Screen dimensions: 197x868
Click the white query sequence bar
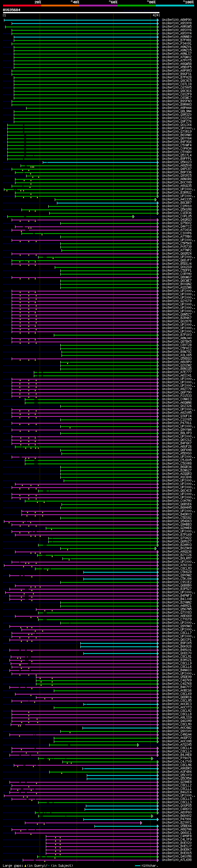(x=81, y=13)
